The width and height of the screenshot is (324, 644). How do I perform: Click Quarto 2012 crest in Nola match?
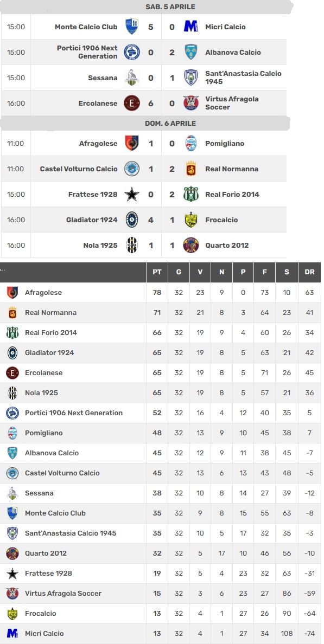tap(191, 245)
